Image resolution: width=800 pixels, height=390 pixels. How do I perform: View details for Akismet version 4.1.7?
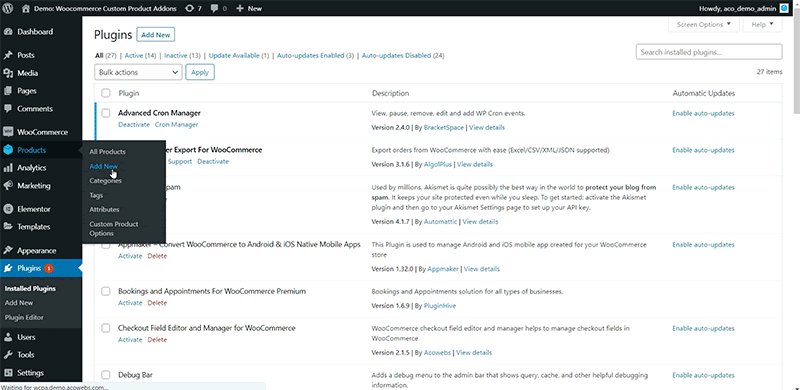(x=480, y=222)
